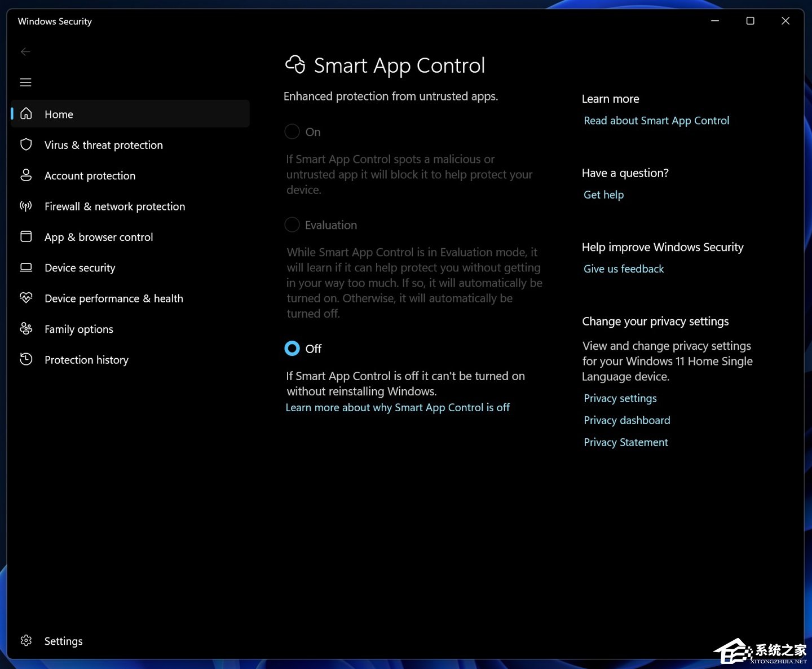Viewport: 812px width, 669px height.
Task: Close the Windows Security window
Action: 785,21
